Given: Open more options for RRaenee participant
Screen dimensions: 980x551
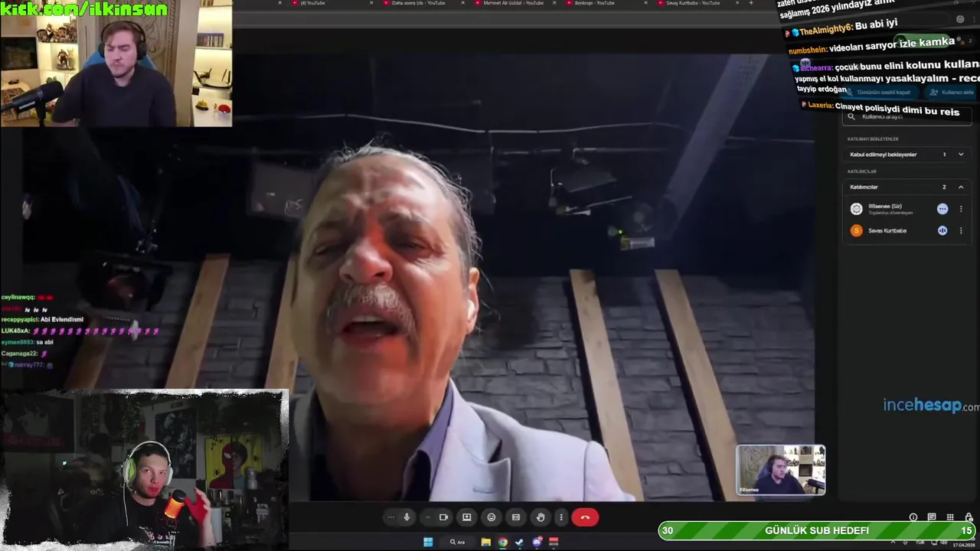Looking at the screenshot, I should 961,209.
